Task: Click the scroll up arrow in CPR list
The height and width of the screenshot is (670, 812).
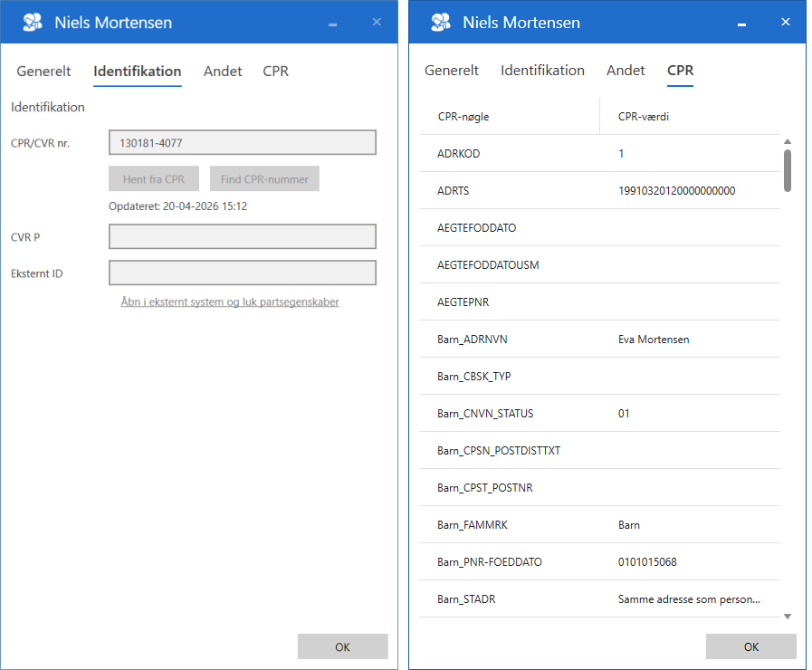Action: tap(788, 141)
